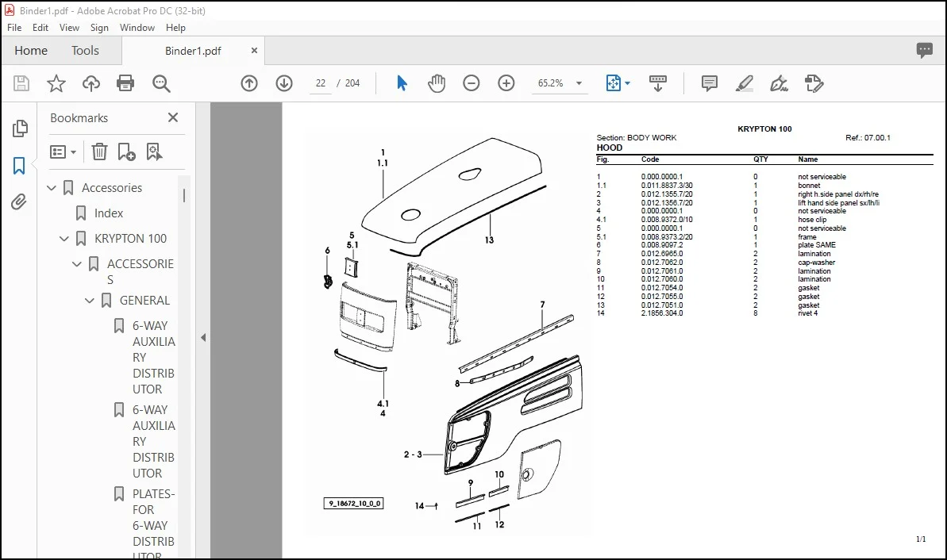Open the Page Thumbnails panel
The width and height of the screenshot is (947, 560).
point(20,128)
